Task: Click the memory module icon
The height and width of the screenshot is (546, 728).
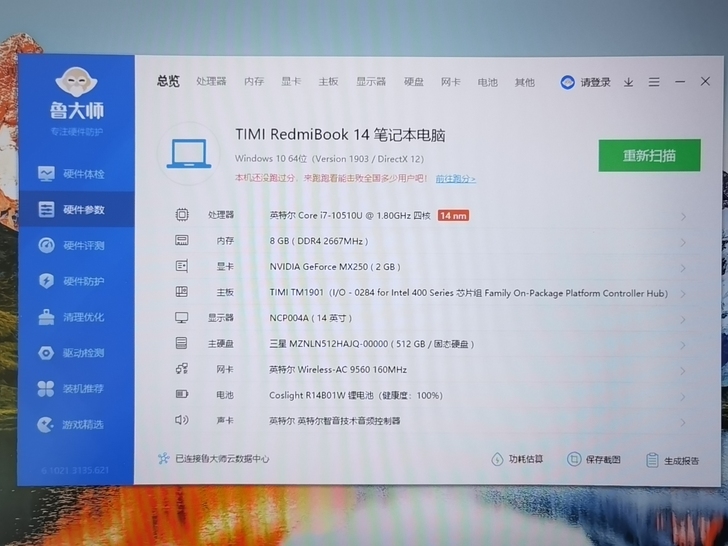Action: 182,240
